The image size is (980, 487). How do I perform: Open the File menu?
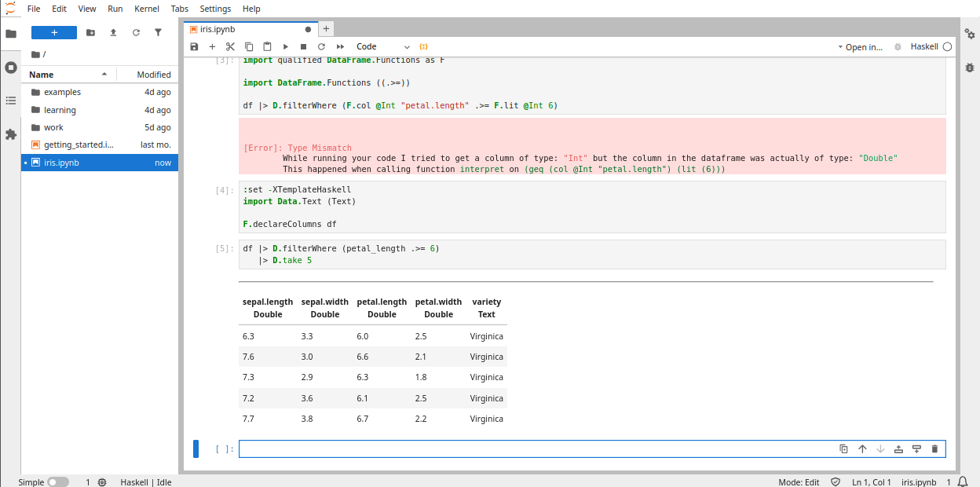coord(34,9)
